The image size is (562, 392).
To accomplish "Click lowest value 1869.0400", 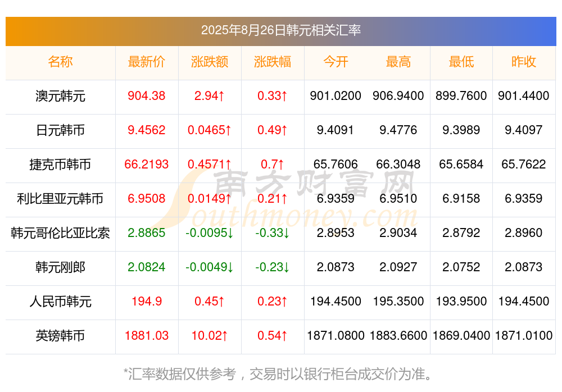I will pos(461,335).
